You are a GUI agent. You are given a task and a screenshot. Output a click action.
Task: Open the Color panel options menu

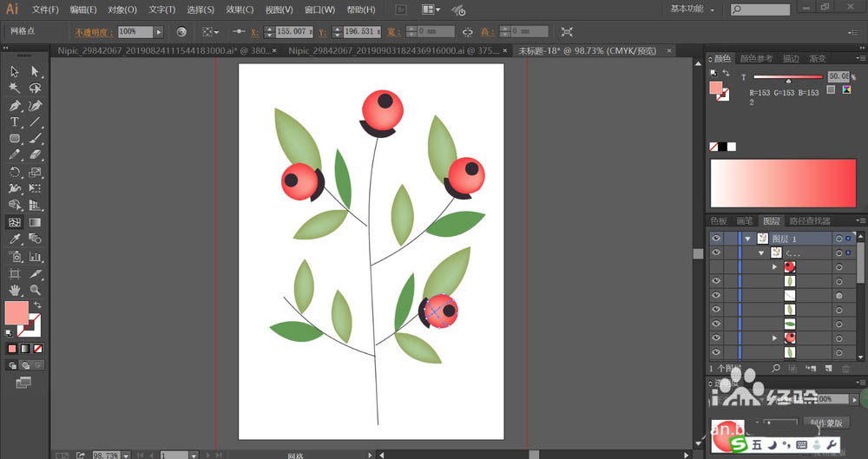pos(860,58)
